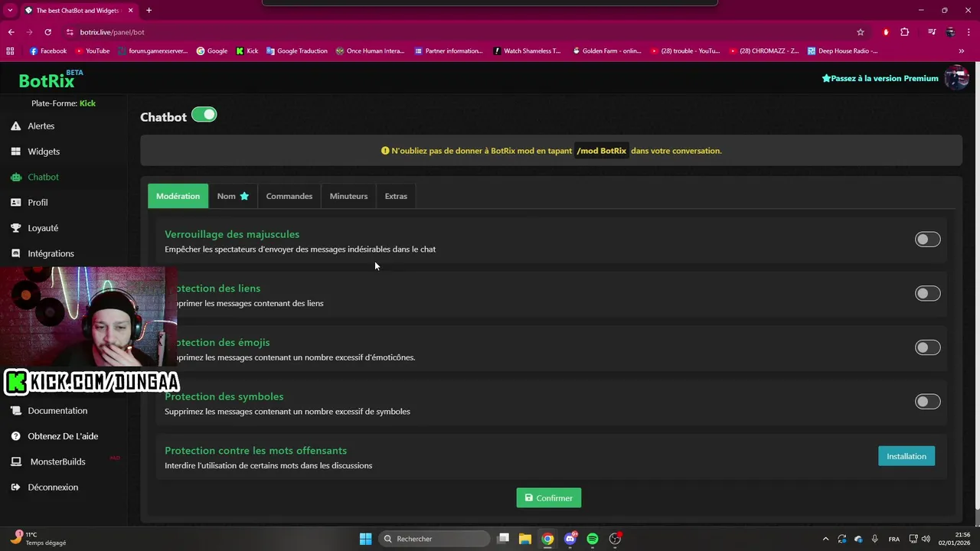Click the Rechercher taskbar search box
The width and height of the screenshot is (980, 551).
pyautogui.click(x=435, y=539)
